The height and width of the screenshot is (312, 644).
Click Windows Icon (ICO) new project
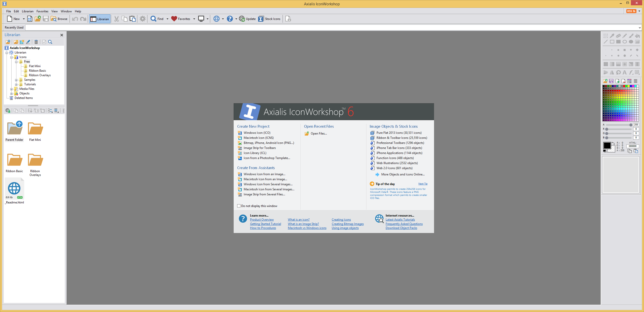[257, 133]
